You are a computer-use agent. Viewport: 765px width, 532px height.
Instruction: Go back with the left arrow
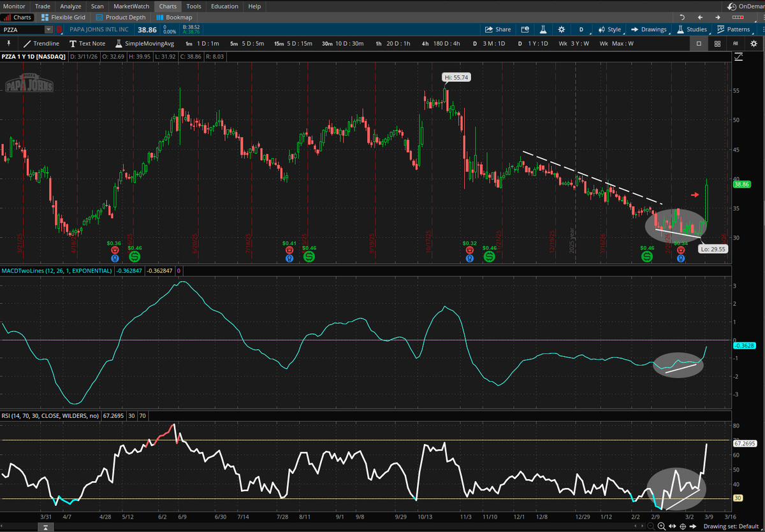pyautogui.click(x=700, y=17)
